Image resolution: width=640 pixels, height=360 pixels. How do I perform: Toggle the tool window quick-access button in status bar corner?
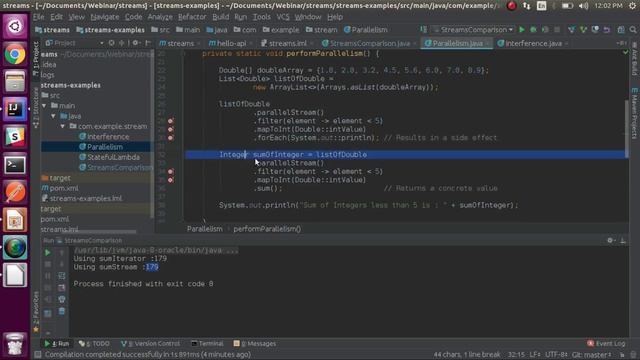click(x=38, y=354)
